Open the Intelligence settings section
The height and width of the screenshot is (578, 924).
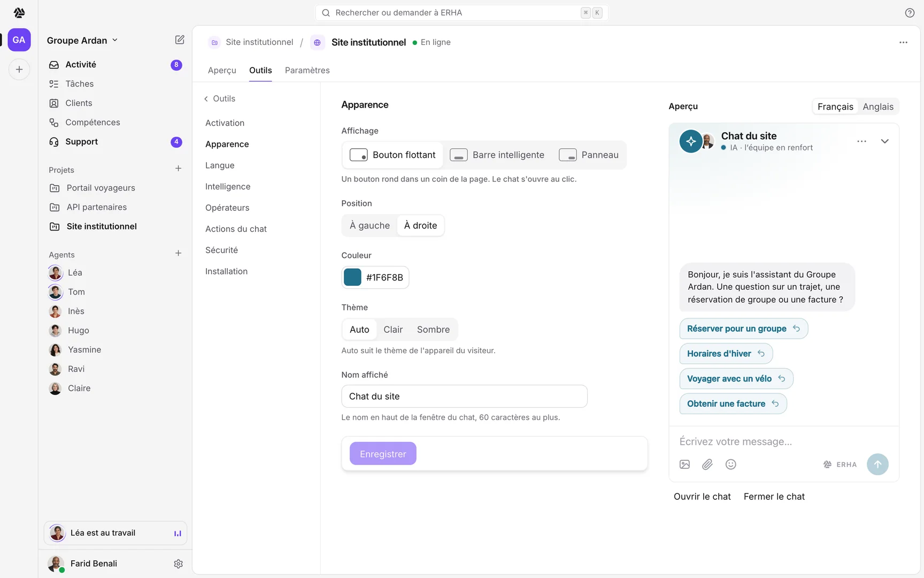228,187
